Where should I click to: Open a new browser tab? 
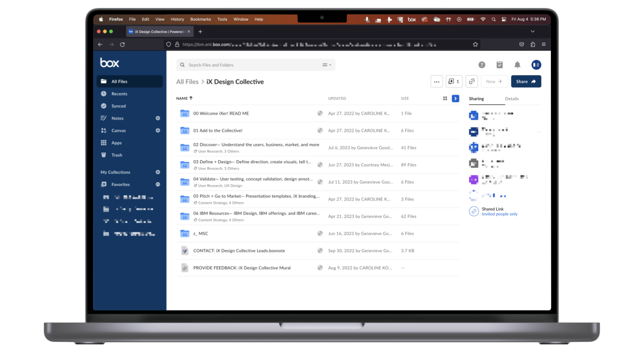pyautogui.click(x=200, y=31)
